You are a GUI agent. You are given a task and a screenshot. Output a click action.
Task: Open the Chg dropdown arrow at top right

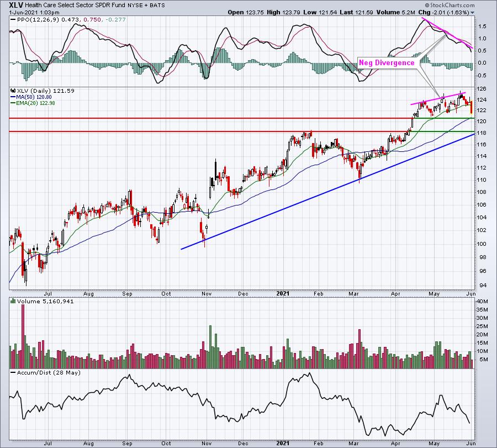click(x=472, y=13)
